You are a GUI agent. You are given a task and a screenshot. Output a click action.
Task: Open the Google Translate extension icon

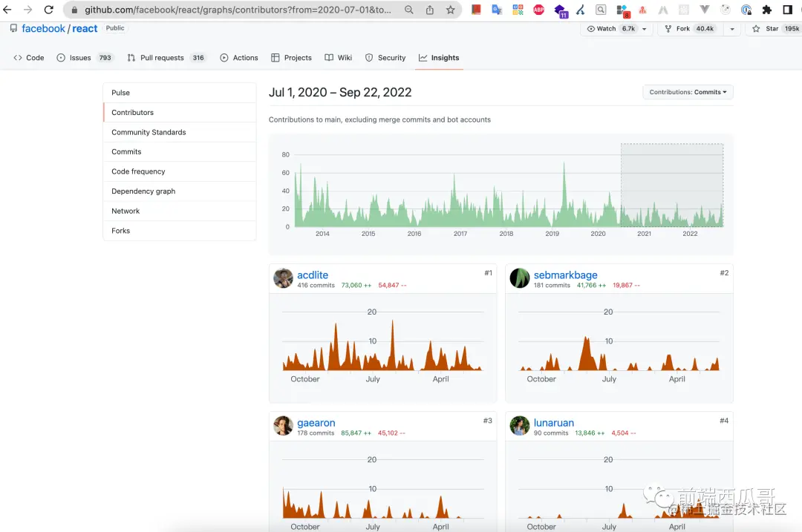coord(497,9)
